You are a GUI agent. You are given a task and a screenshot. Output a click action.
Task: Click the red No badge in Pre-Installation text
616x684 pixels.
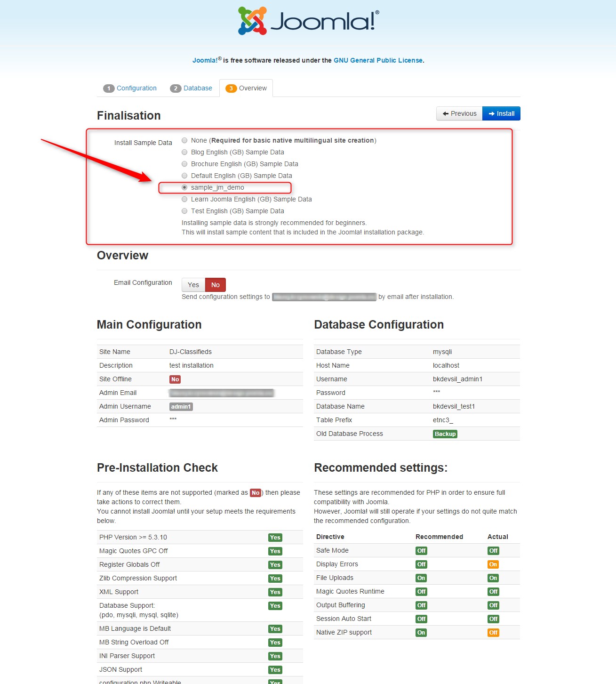click(256, 493)
